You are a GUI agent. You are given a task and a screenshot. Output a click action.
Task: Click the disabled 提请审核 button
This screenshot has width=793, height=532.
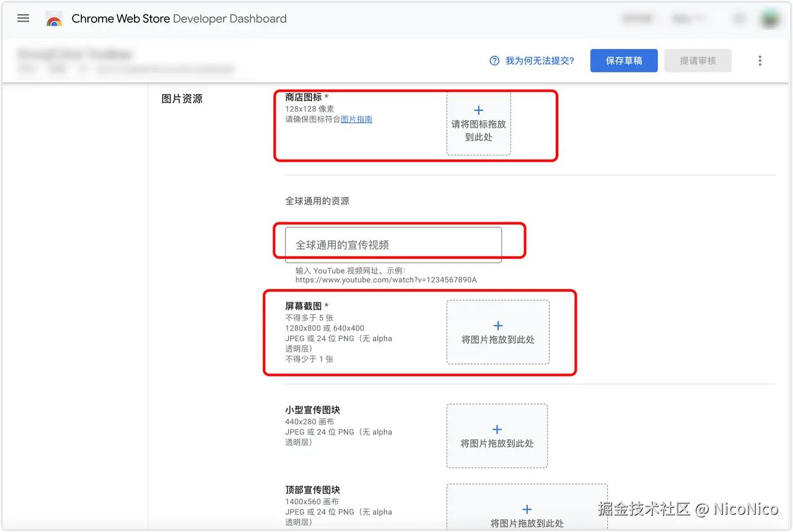(x=698, y=60)
